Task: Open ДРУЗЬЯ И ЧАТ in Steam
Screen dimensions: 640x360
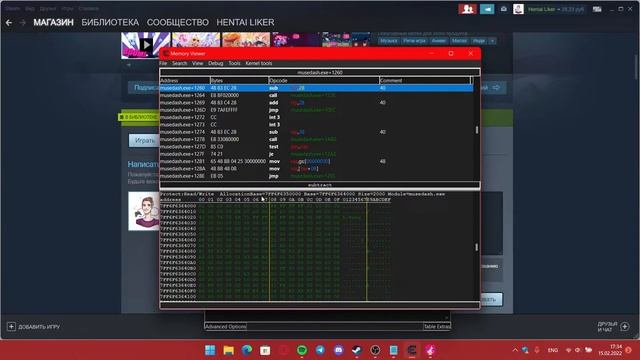Action: (613, 327)
